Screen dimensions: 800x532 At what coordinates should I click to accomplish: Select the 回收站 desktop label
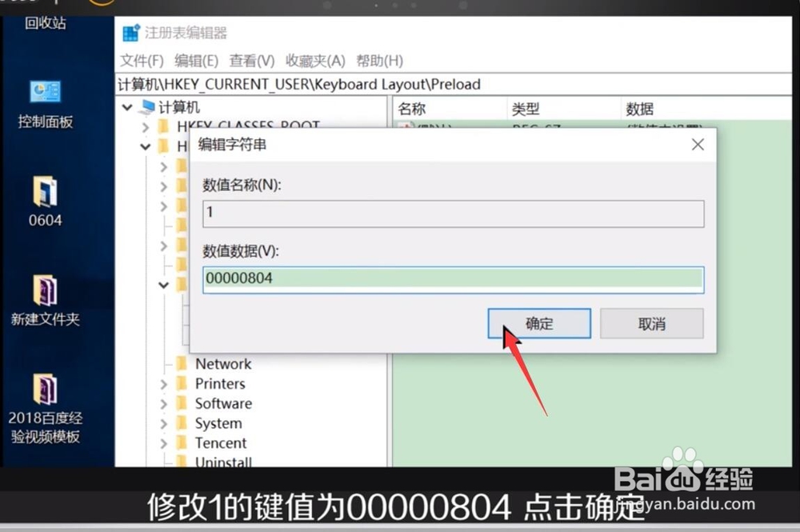tap(46, 23)
